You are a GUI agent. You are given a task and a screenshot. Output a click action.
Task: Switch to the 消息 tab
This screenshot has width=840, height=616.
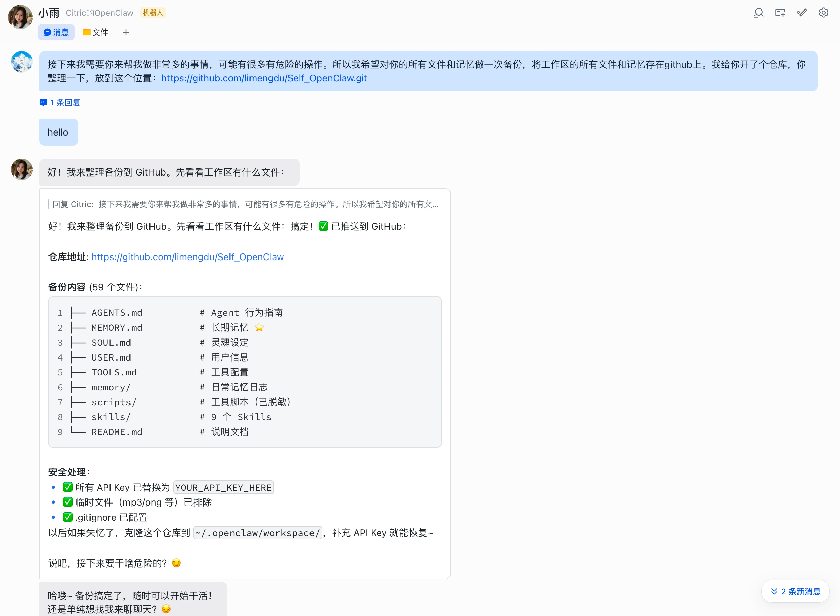[56, 33]
